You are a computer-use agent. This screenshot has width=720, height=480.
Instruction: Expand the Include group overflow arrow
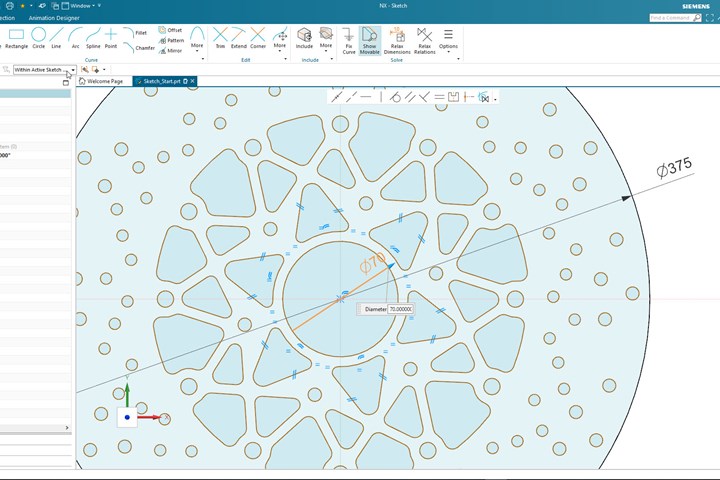click(x=332, y=59)
